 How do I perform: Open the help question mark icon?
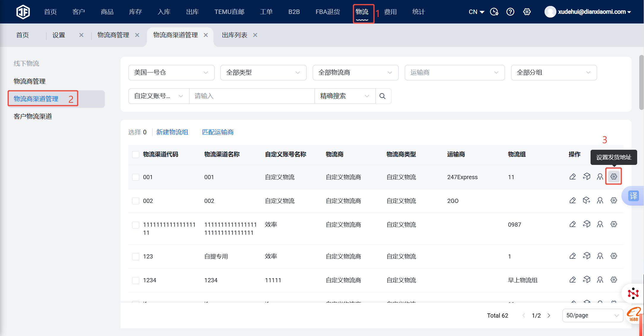pyautogui.click(x=510, y=12)
